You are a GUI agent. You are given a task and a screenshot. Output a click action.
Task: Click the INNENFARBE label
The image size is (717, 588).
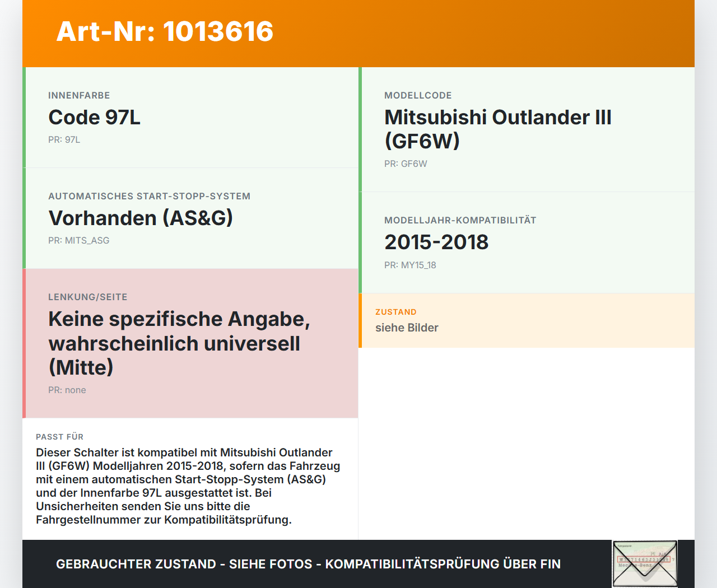[79, 95]
